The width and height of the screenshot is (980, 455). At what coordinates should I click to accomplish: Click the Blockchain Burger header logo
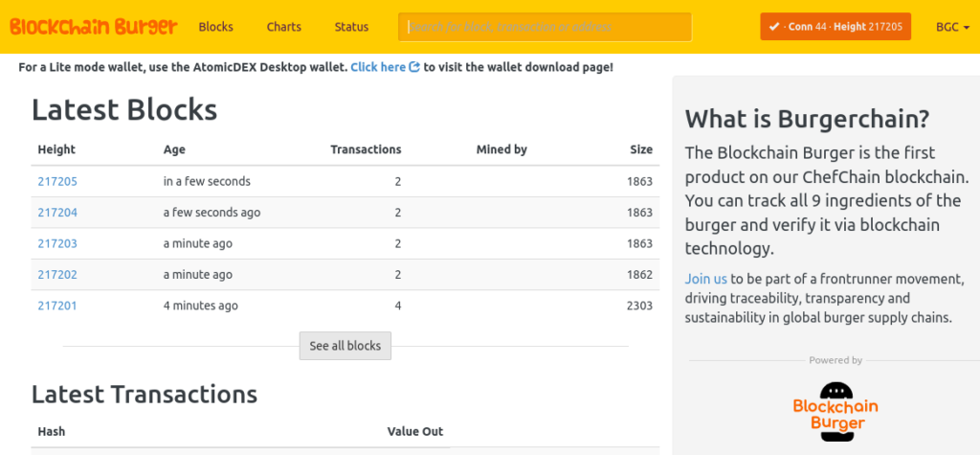click(94, 27)
